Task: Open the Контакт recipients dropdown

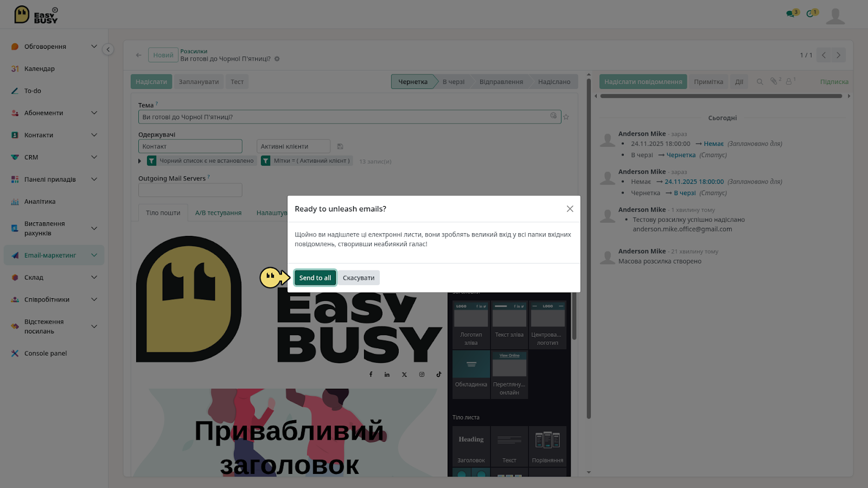Action: (190, 146)
